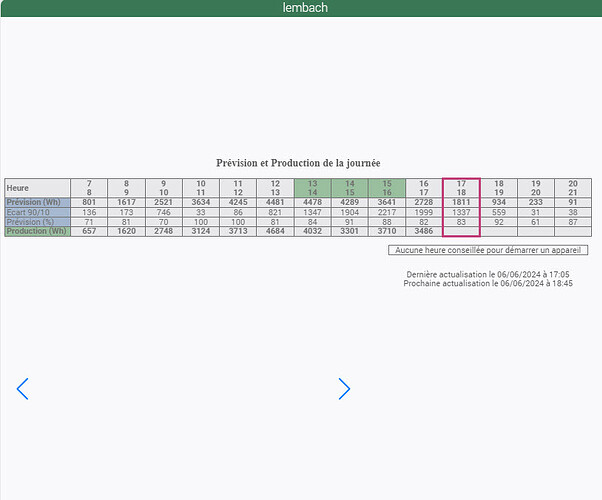Click ecart value 1904
This screenshot has width=602, height=500.
point(350,212)
